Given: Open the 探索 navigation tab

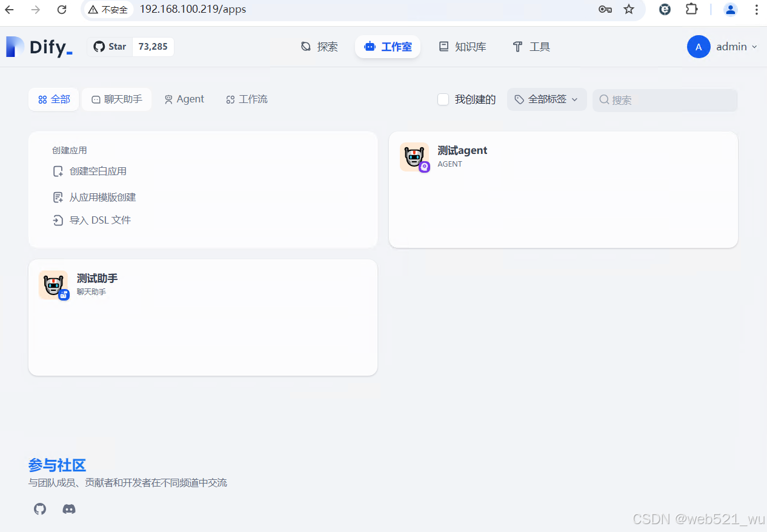Looking at the screenshot, I should [319, 47].
